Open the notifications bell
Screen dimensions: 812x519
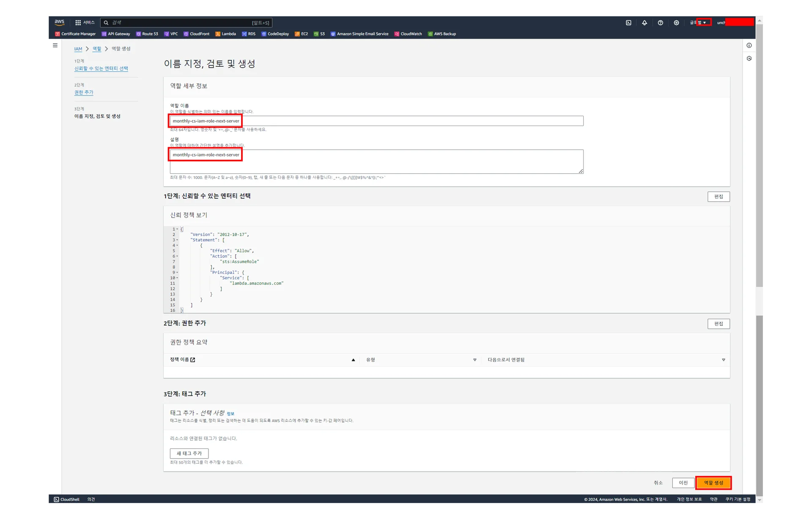point(645,23)
